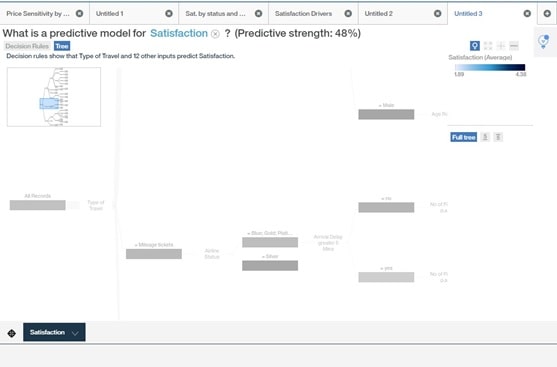Image resolution: width=557 pixels, height=367 pixels.
Task: Open the discovery insights lightbulb panel
Action: tap(544, 42)
